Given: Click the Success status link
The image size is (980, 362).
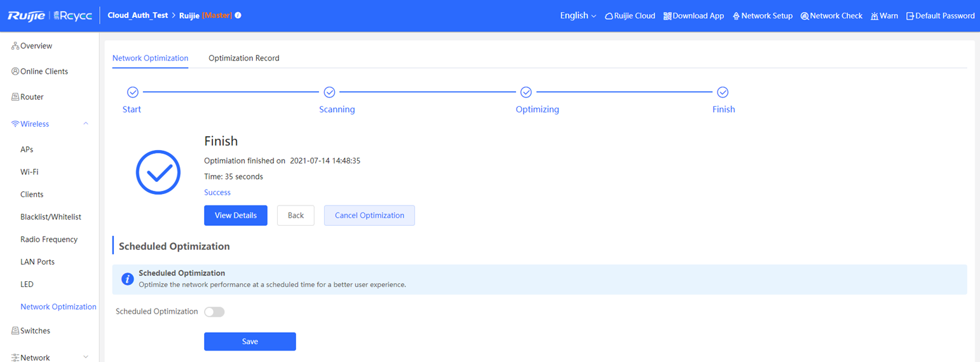Looking at the screenshot, I should [217, 192].
